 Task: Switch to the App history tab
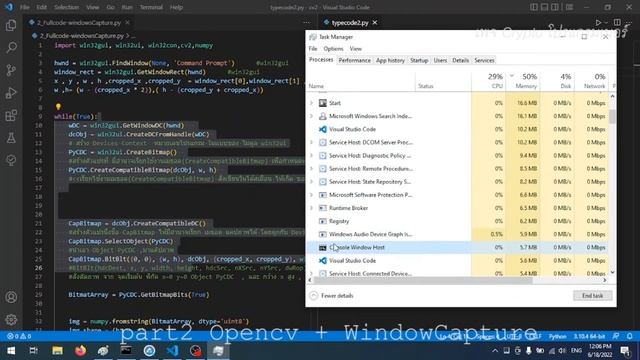(390, 60)
